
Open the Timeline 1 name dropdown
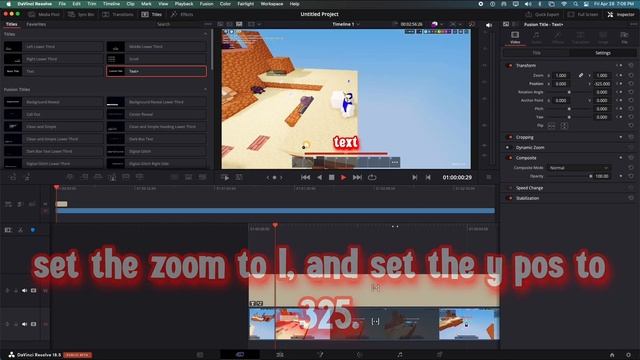(x=346, y=24)
